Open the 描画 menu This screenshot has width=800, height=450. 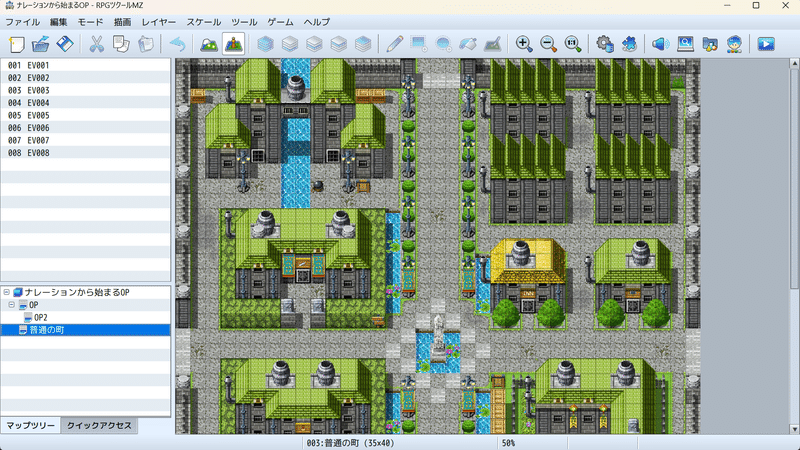point(122,22)
